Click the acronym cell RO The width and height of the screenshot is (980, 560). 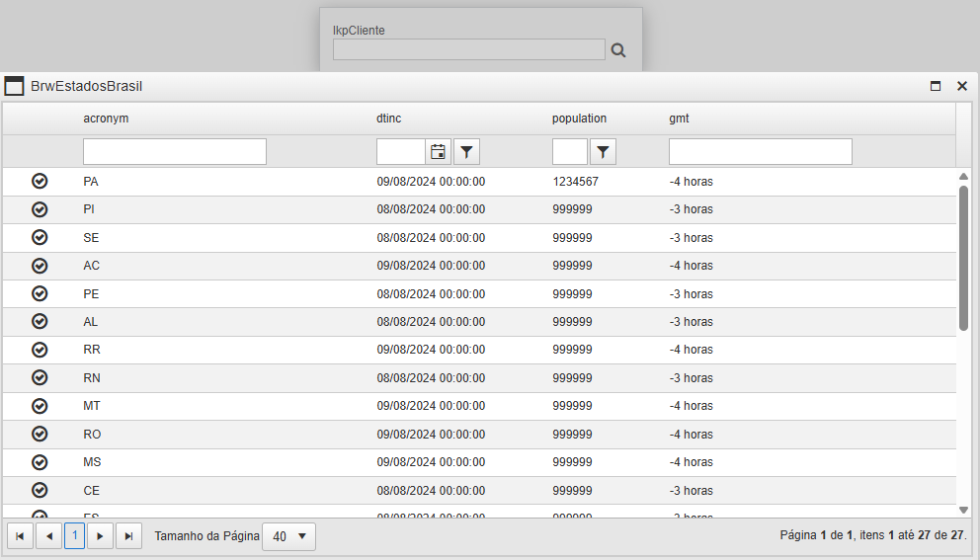92,434
